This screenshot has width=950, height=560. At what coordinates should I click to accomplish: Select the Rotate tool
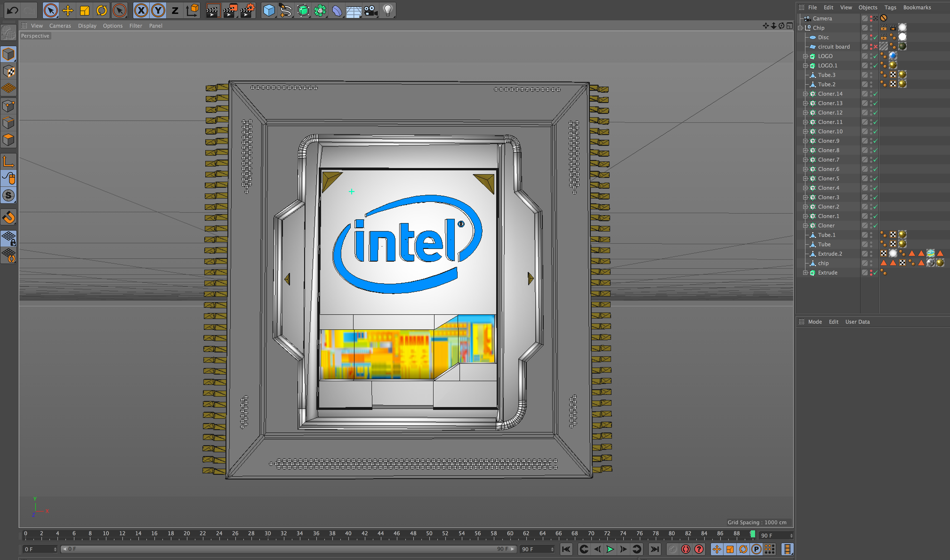[101, 11]
